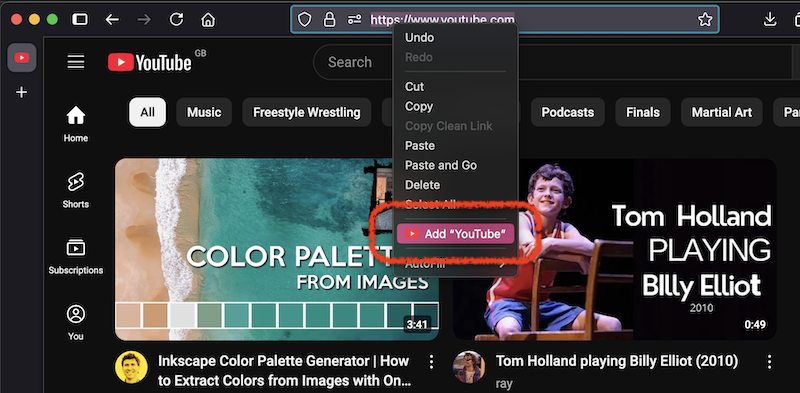
Task: Choose Paste in the context menu
Action: pyautogui.click(x=455, y=145)
